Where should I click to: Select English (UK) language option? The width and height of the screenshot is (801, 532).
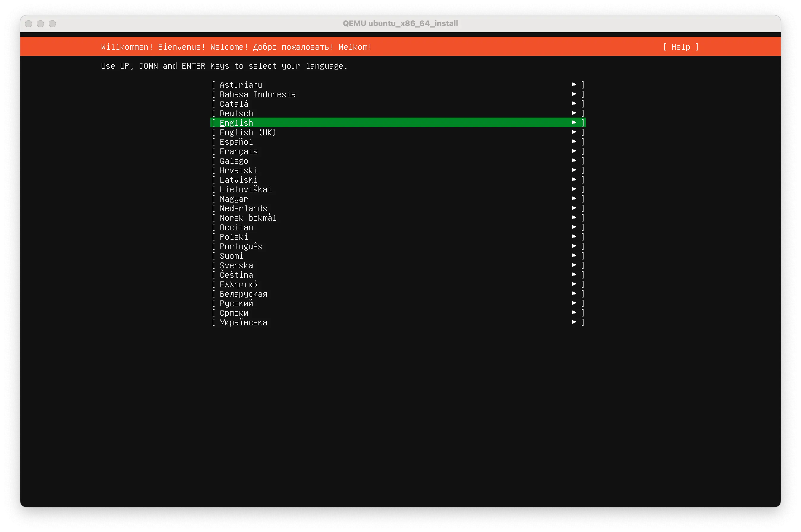(247, 132)
